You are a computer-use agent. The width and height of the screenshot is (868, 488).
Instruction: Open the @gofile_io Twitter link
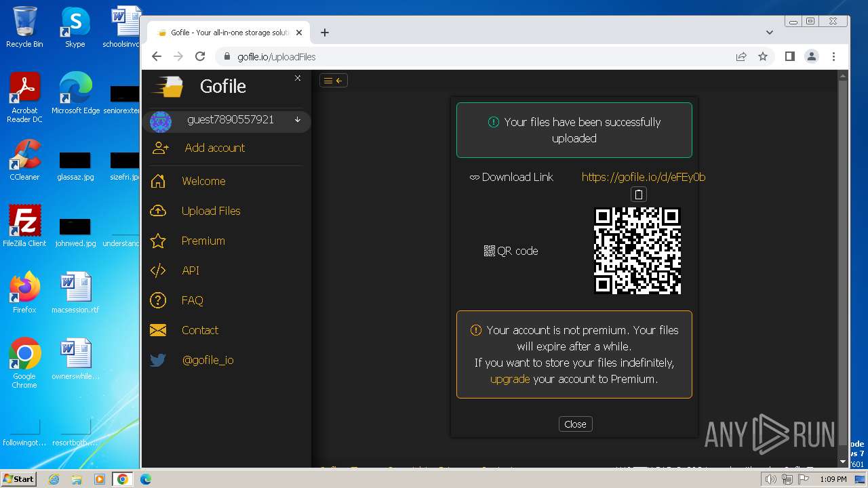[208, 360]
